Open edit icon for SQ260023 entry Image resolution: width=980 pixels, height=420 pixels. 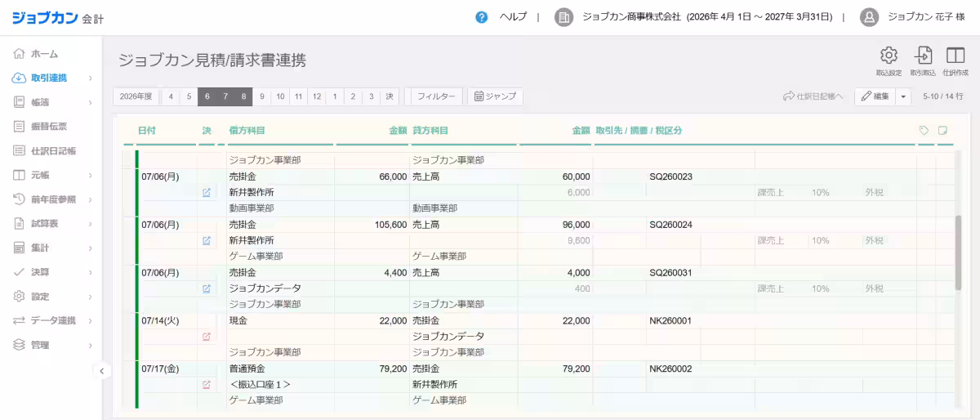(x=207, y=193)
